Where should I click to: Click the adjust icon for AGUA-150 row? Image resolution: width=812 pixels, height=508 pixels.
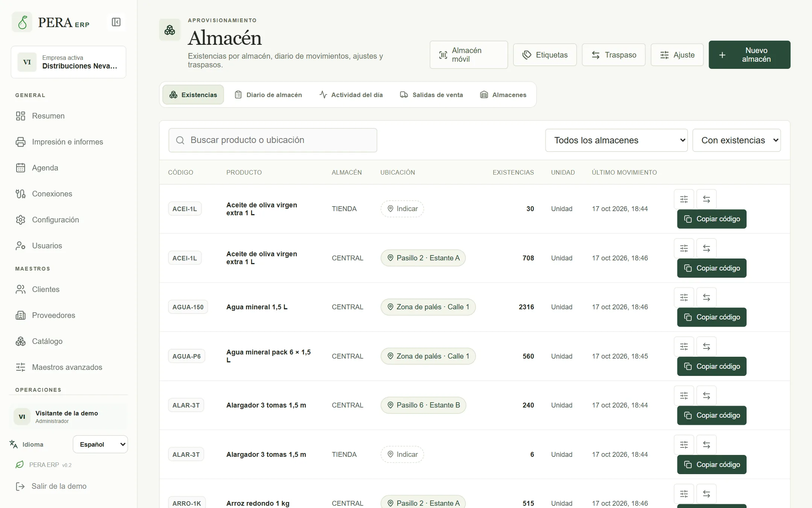(684, 297)
